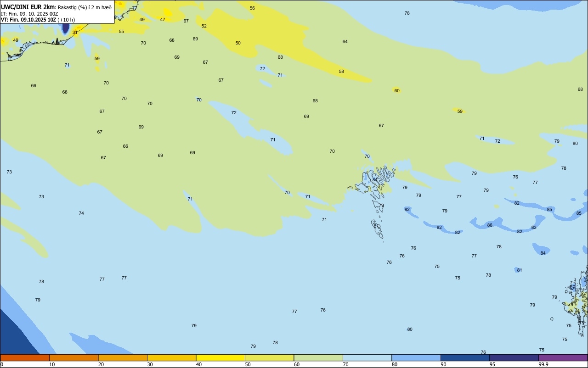Select the map value 60 in the yellow spot
The height and width of the screenshot is (368, 588).
click(x=397, y=91)
